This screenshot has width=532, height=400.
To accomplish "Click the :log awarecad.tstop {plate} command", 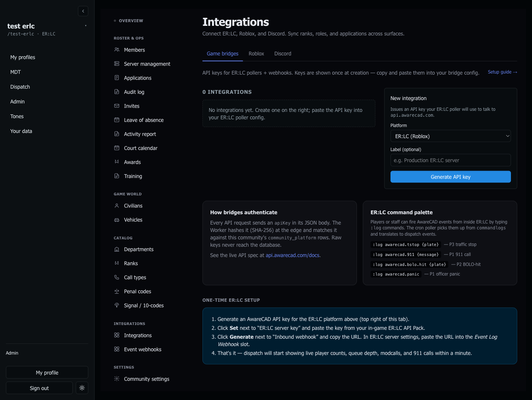I will click(x=406, y=245).
